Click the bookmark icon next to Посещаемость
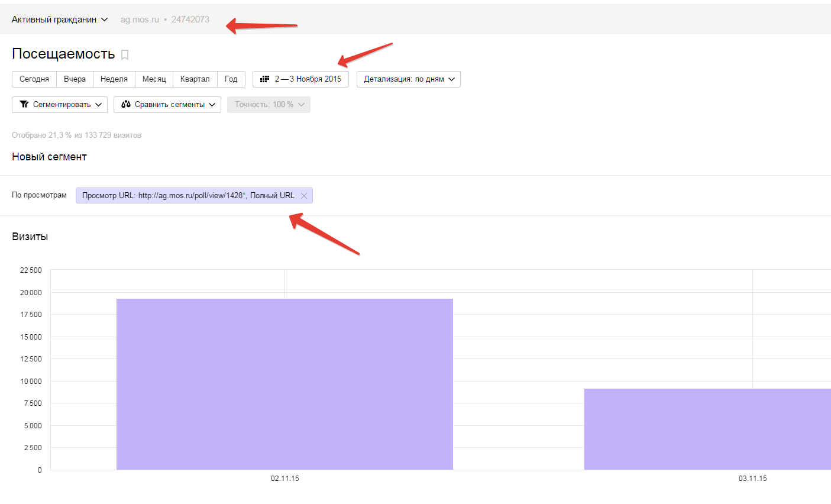 click(x=125, y=55)
